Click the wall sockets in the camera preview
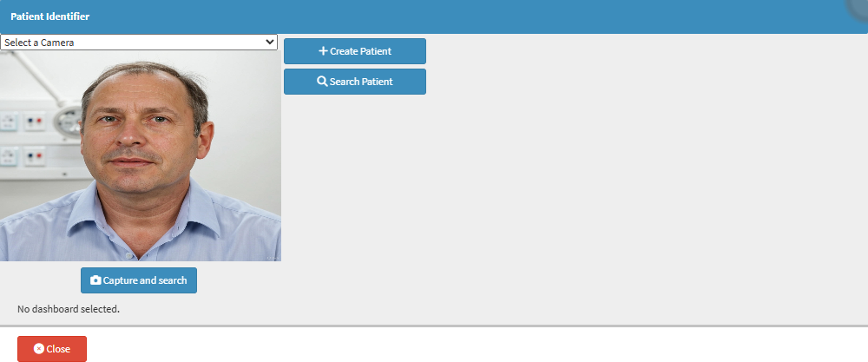Viewport: 868px width, 362px height. click(x=23, y=138)
